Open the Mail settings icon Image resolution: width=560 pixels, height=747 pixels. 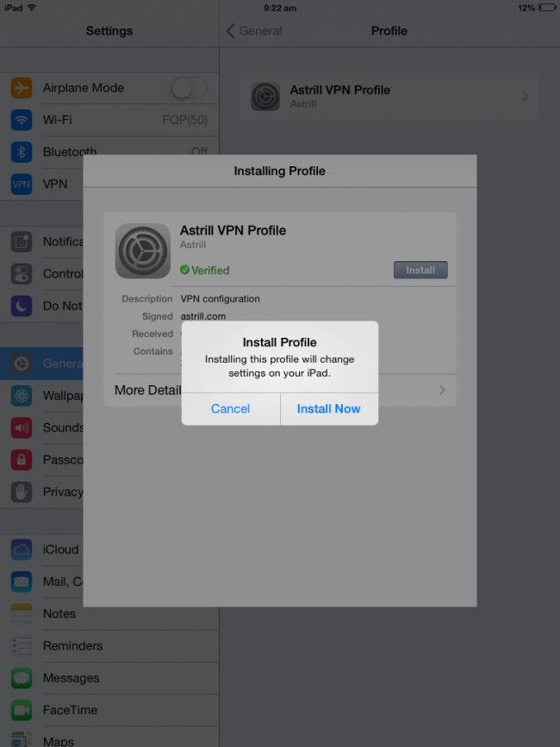click(22, 582)
